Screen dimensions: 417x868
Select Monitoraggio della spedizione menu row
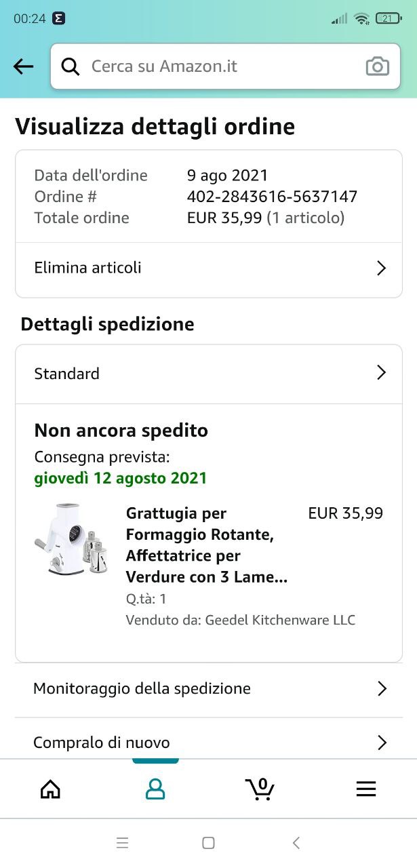209,689
